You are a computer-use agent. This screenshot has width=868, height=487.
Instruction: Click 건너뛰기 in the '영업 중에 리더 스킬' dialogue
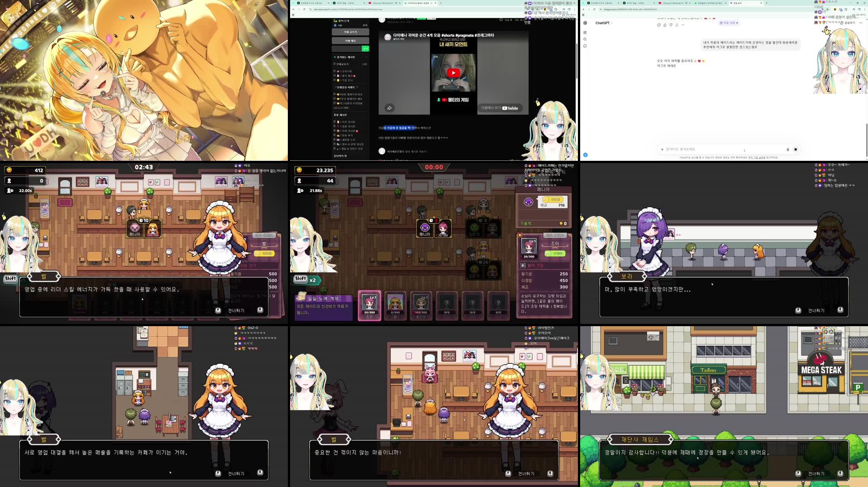(x=236, y=310)
